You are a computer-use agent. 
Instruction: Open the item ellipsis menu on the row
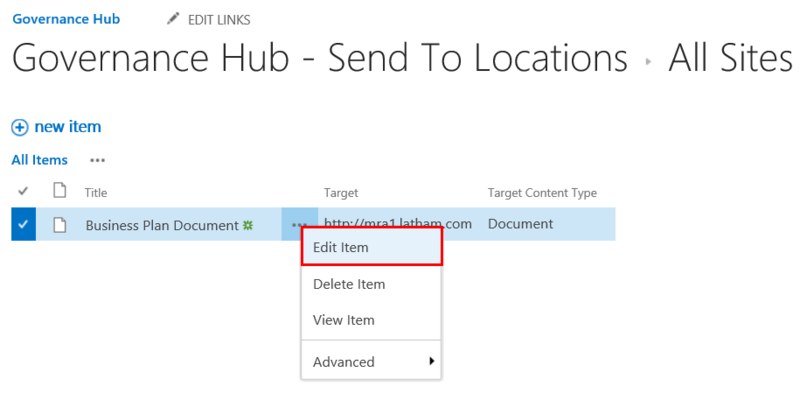pyautogui.click(x=297, y=225)
